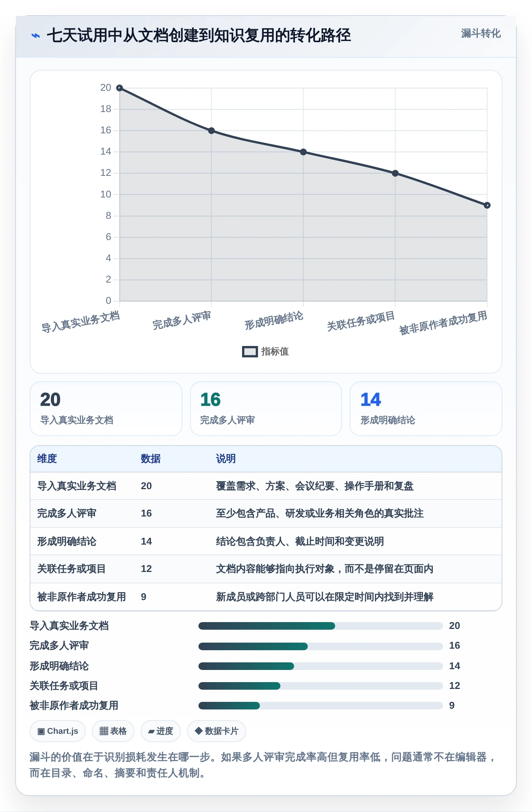The image size is (532, 812).
Task: Click the diamond icon in 数据卡片 tag
Action: click(x=198, y=731)
